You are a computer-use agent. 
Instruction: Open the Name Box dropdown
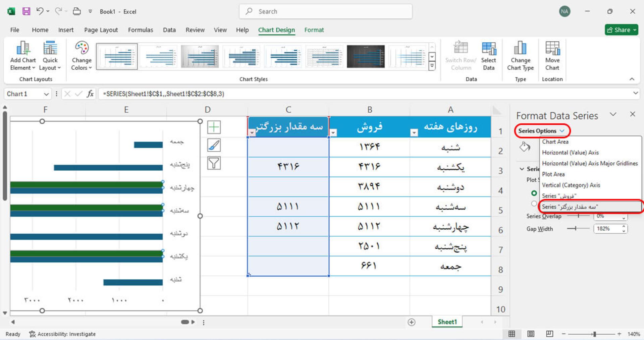click(46, 94)
